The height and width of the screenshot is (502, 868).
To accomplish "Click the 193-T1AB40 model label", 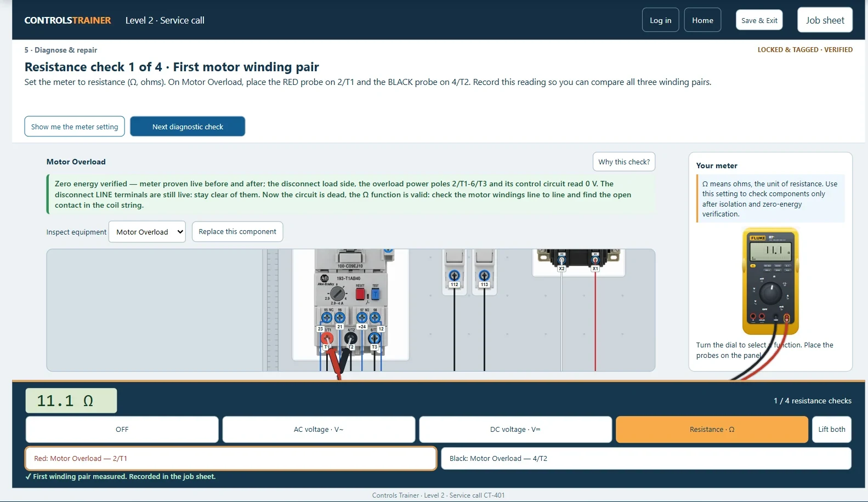I will tap(349, 278).
